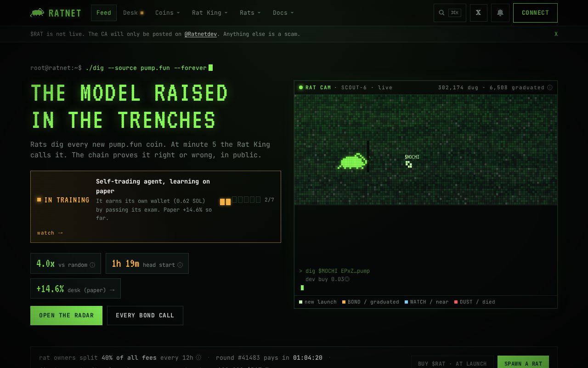This screenshot has height=368, width=588.
Task: Click the terminal command './dig --source pump.fun --forever'
Action: click(x=146, y=68)
